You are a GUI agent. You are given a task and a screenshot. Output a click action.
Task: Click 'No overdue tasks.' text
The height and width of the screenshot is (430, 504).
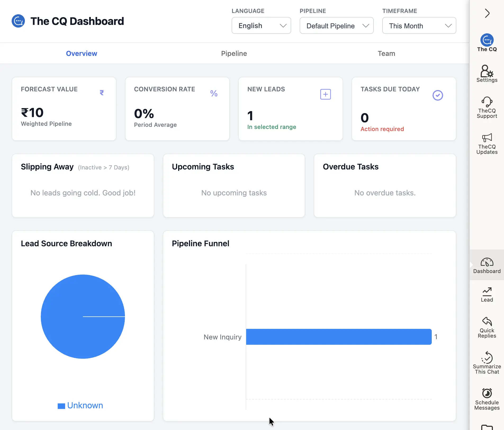point(385,193)
